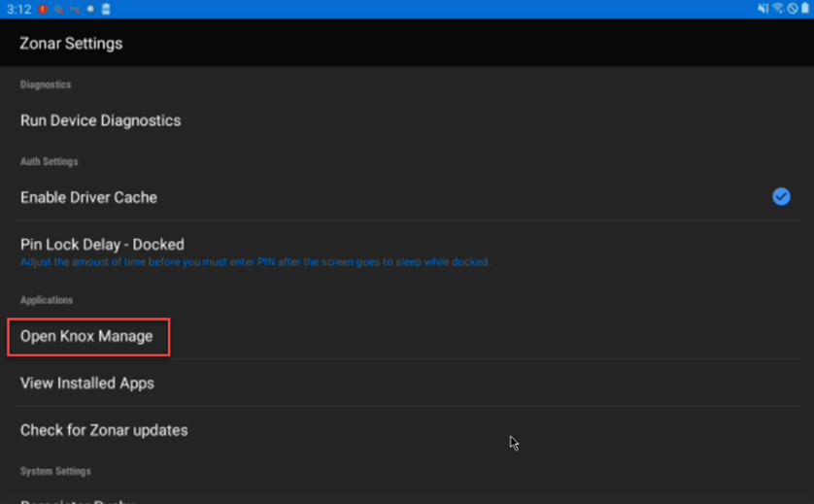Click the System Settings section header
Image resolution: width=814 pixels, height=504 pixels.
click(x=55, y=471)
